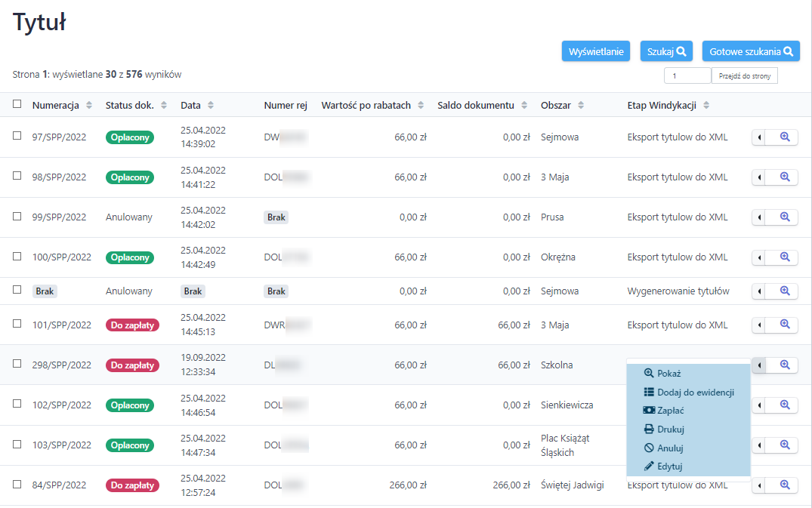Click area name Świętej Jadwigi
The image size is (812, 508).
[x=573, y=485]
